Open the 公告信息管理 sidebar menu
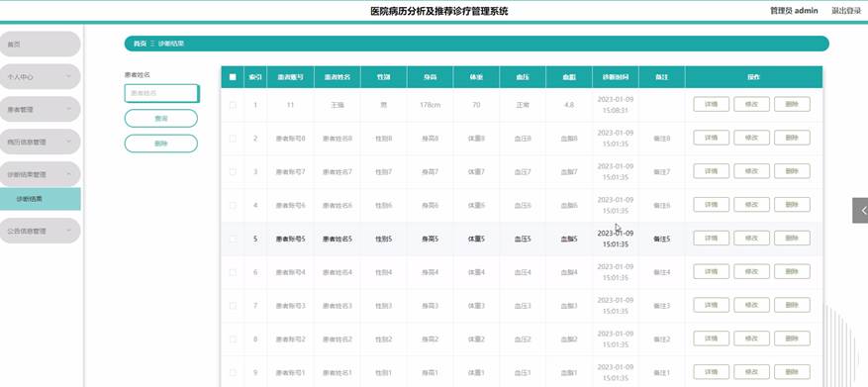This screenshot has width=868, height=387. (40, 231)
